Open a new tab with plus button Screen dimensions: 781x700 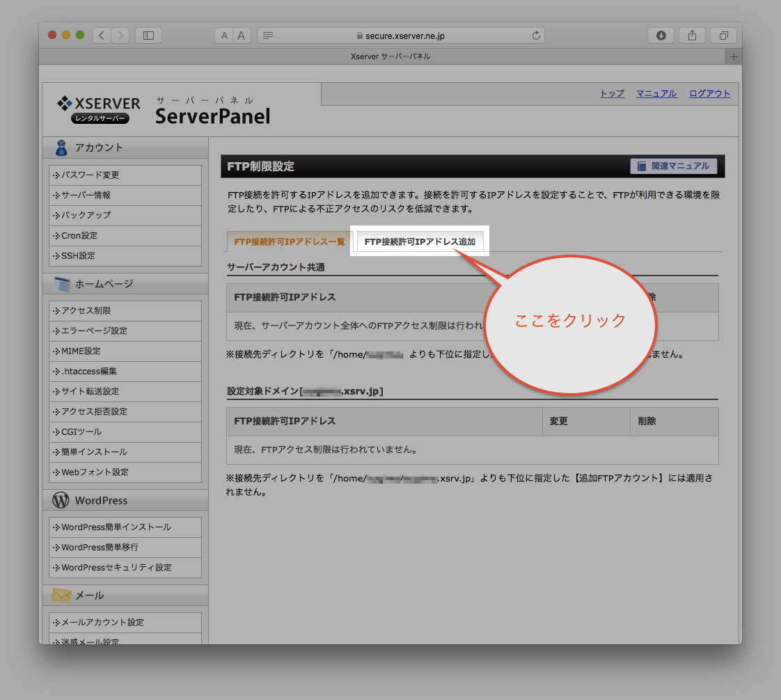point(733,56)
